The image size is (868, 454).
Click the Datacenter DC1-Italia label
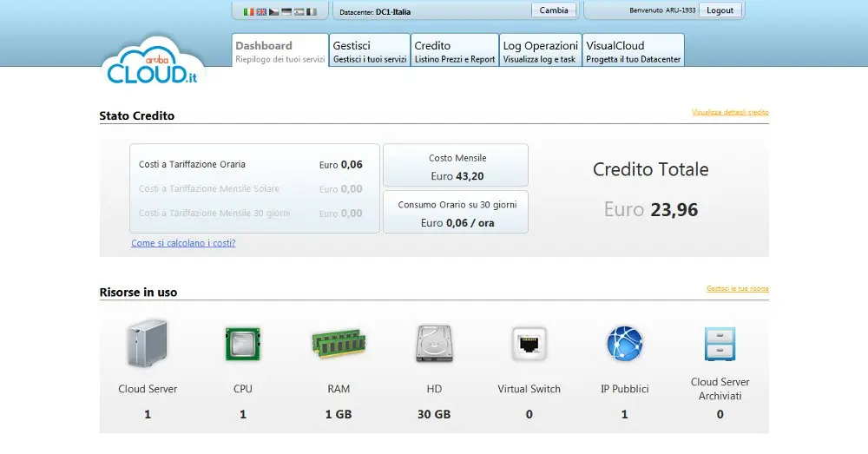click(375, 11)
